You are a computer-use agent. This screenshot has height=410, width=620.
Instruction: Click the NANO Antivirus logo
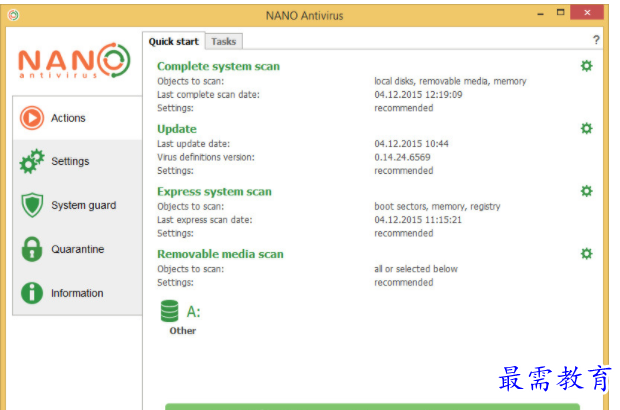tap(74, 60)
